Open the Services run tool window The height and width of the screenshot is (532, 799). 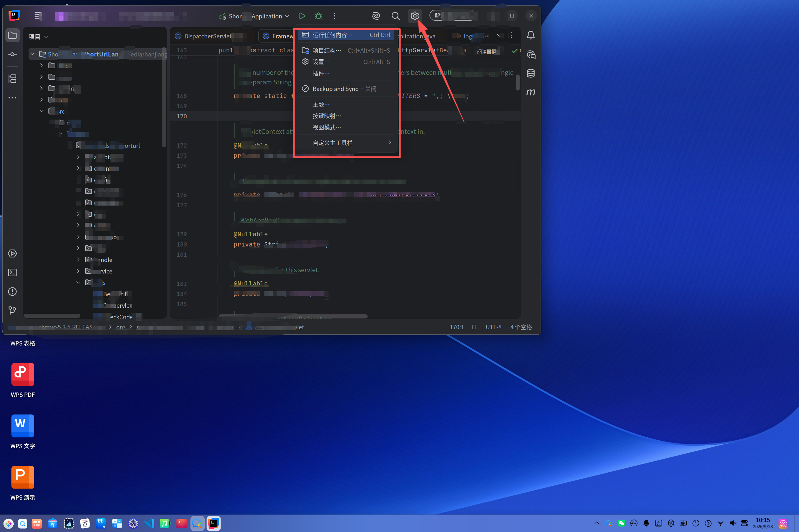tap(13, 253)
